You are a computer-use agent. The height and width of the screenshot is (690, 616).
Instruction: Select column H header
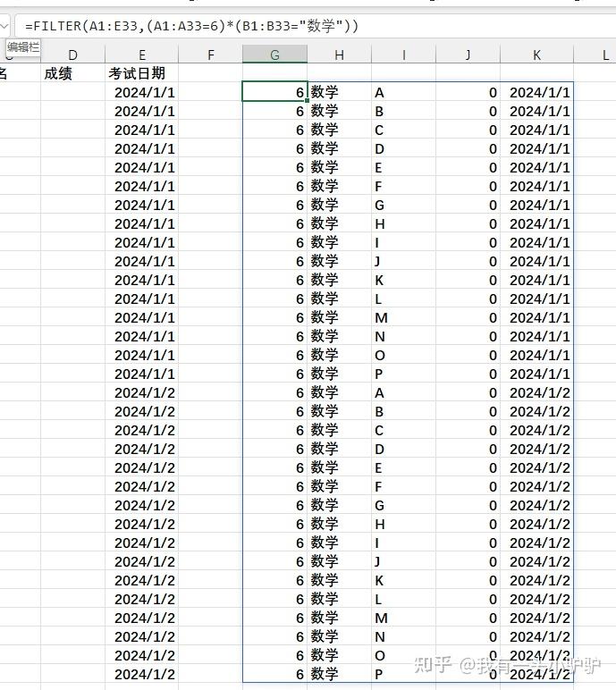(x=339, y=55)
